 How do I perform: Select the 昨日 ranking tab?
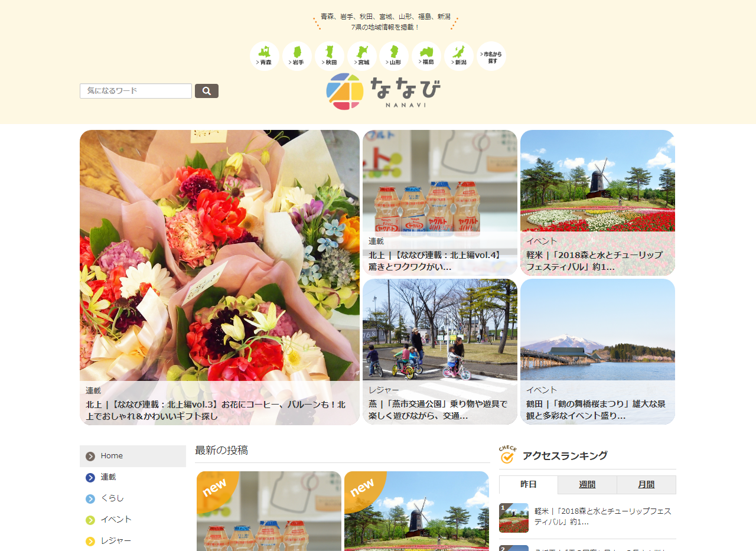(x=529, y=485)
